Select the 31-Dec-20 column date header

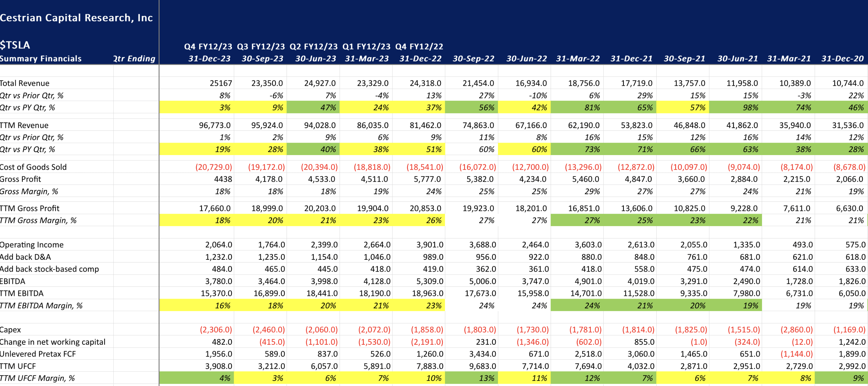pos(842,59)
